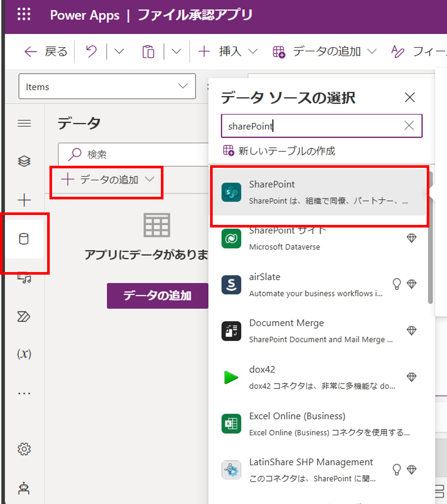Image resolution: width=447 pixels, height=504 pixels.
Task: Click the premium diamond on dox42 row
Action: 411,377
